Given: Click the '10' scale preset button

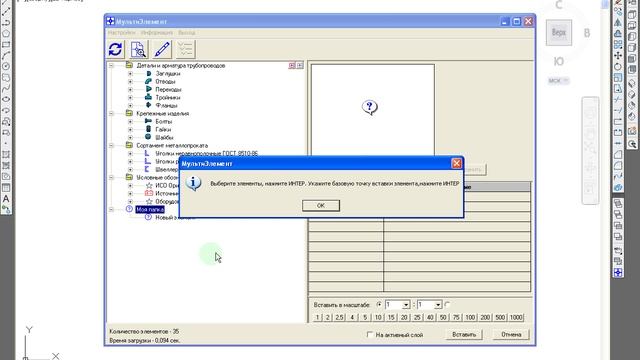Looking at the screenshot, I should click(378, 318).
